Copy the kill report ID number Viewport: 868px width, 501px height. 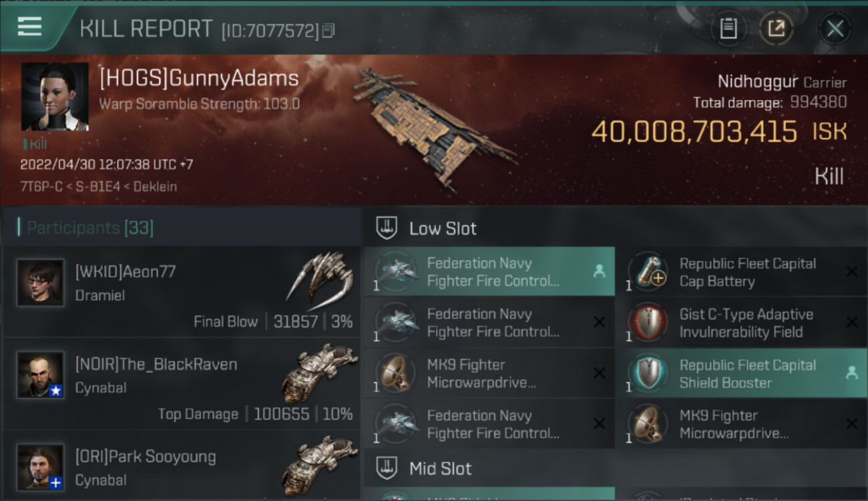click(x=327, y=31)
